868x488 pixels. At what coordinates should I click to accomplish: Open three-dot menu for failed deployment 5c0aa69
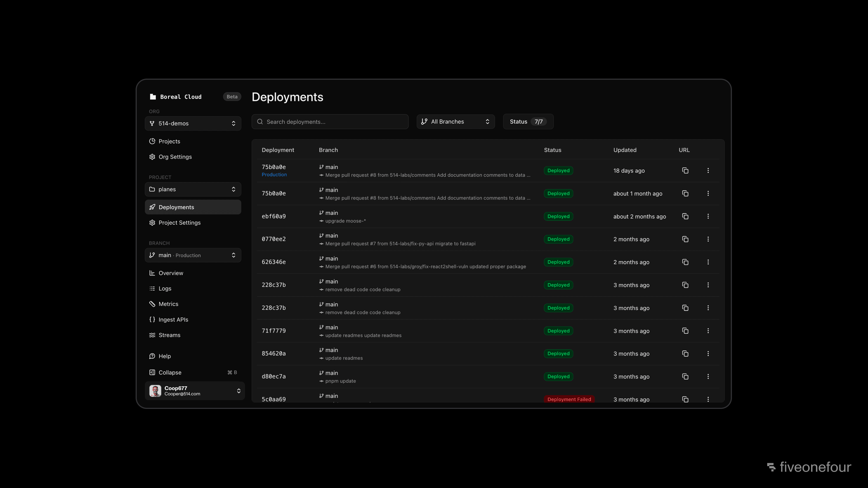[x=708, y=399]
